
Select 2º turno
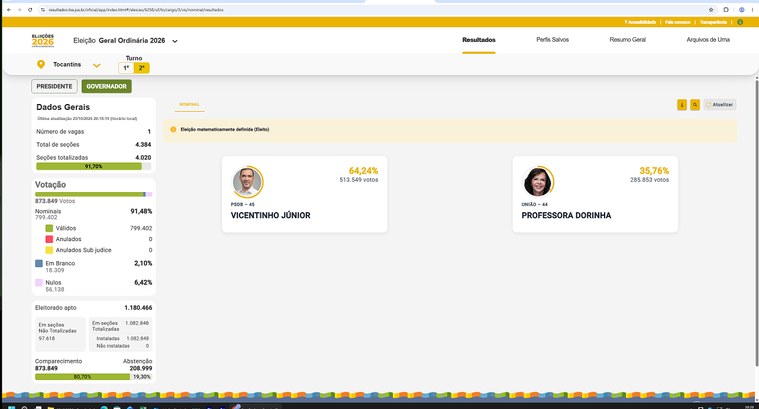pos(141,68)
